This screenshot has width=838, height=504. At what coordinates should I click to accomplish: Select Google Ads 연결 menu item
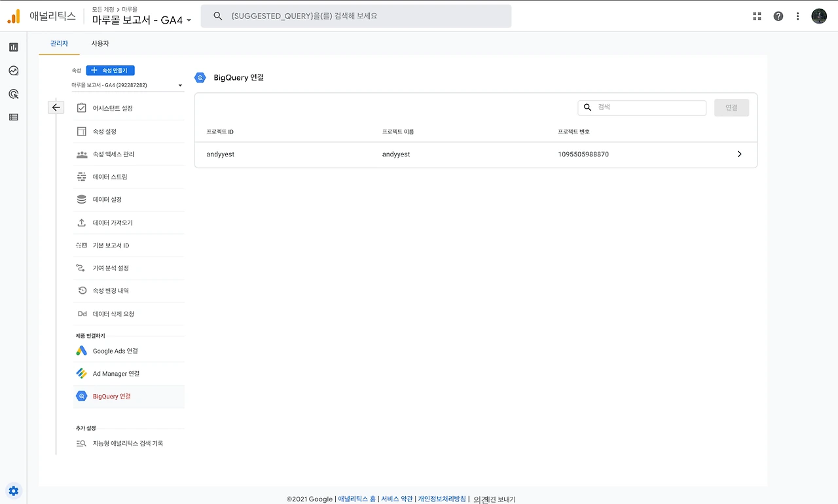129,351
